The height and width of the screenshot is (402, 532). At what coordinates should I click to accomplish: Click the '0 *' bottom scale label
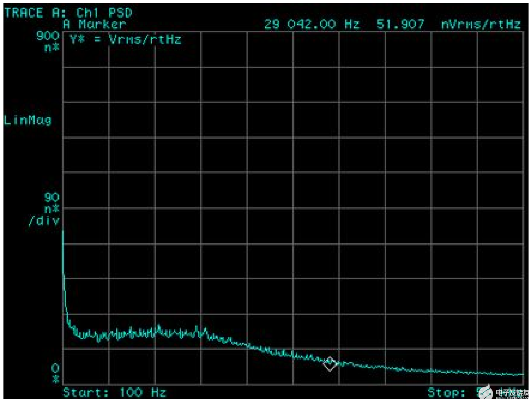point(56,374)
